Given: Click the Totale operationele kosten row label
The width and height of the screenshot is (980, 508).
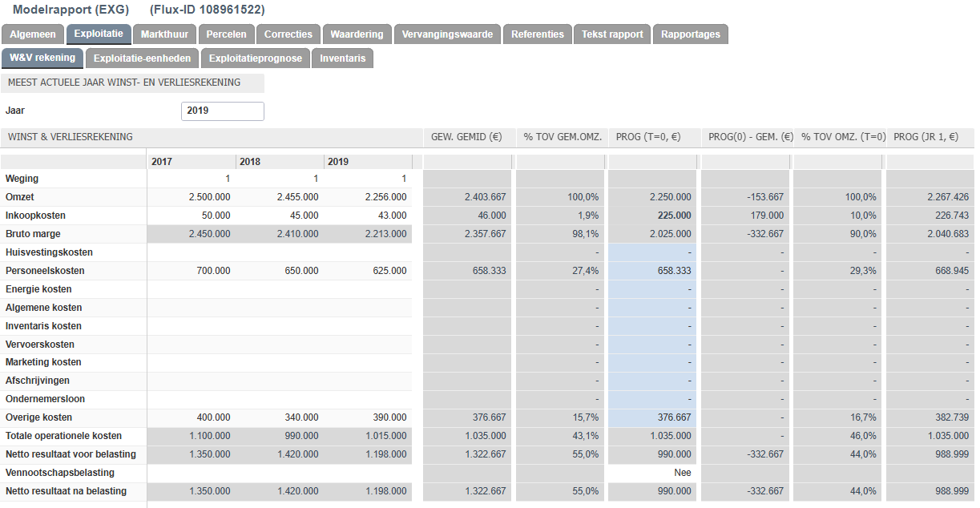Looking at the screenshot, I should (63, 436).
